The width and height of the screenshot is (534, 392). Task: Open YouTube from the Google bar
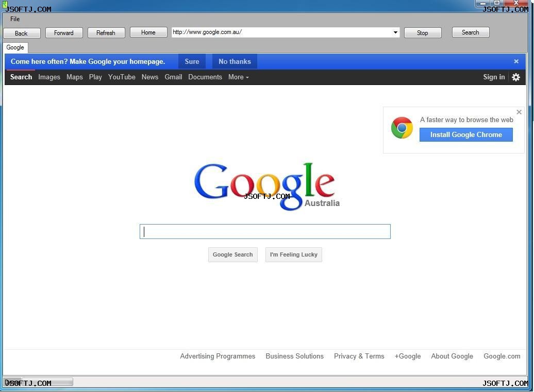tap(122, 77)
